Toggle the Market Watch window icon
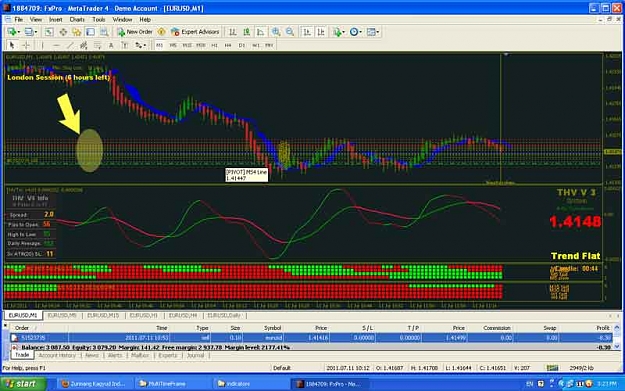Screen dimensions: 625x391 coord(49,32)
